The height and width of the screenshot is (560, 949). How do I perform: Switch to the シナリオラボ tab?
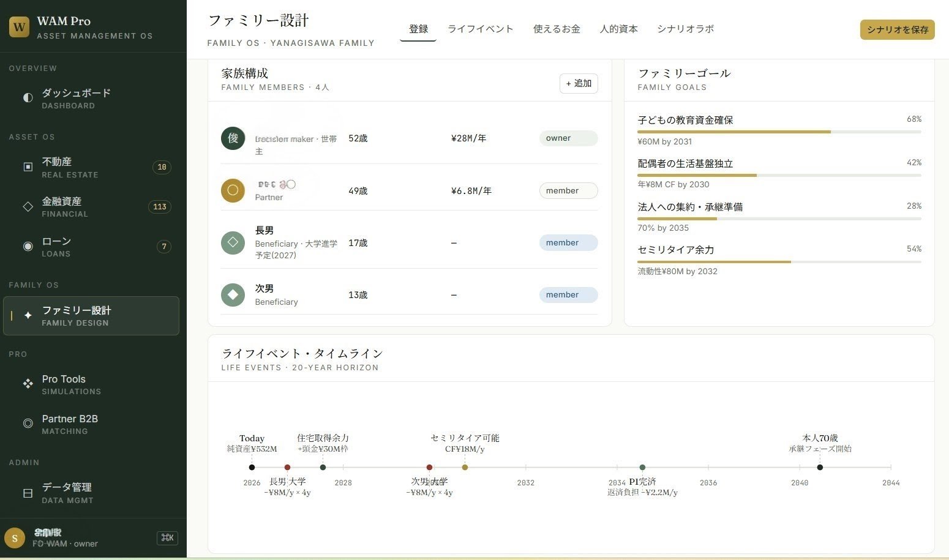tap(685, 29)
